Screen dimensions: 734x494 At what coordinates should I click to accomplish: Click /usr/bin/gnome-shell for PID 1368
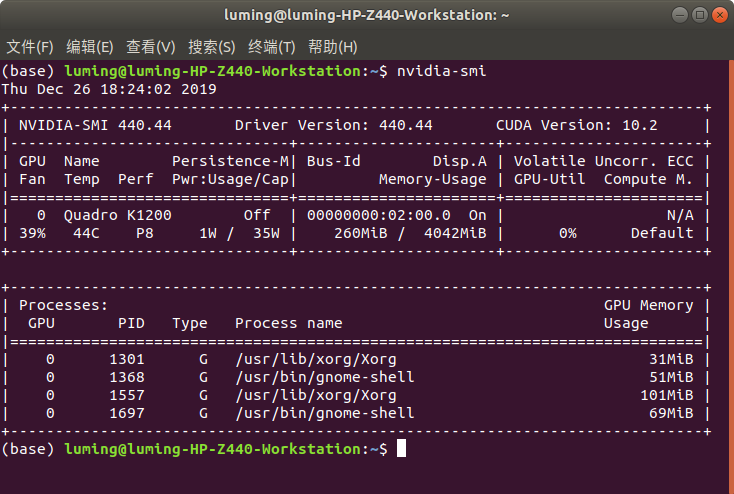[x=325, y=377]
